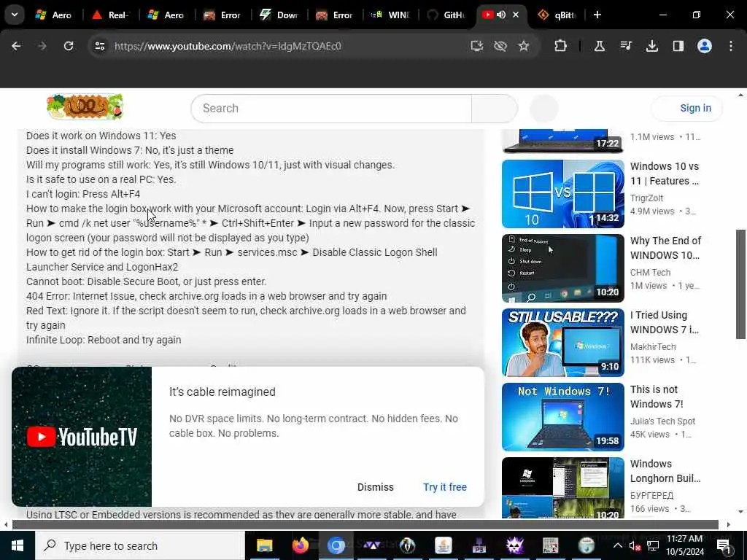
Task: Click the crossed-out eye tracking icon
Action: (x=500, y=46)
